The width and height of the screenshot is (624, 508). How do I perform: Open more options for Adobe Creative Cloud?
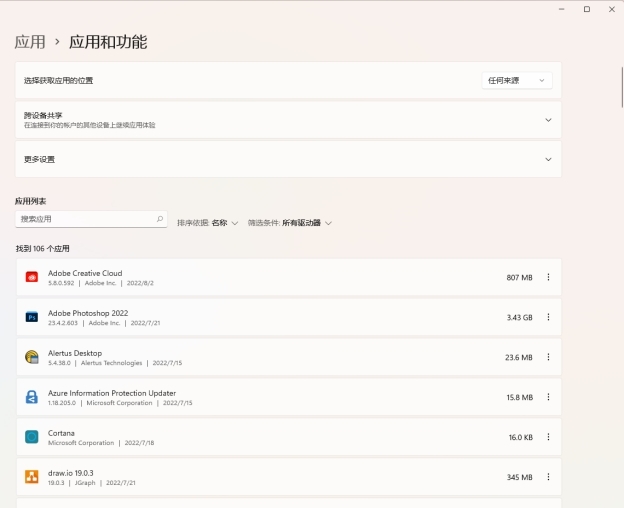(x=548, y=277)
